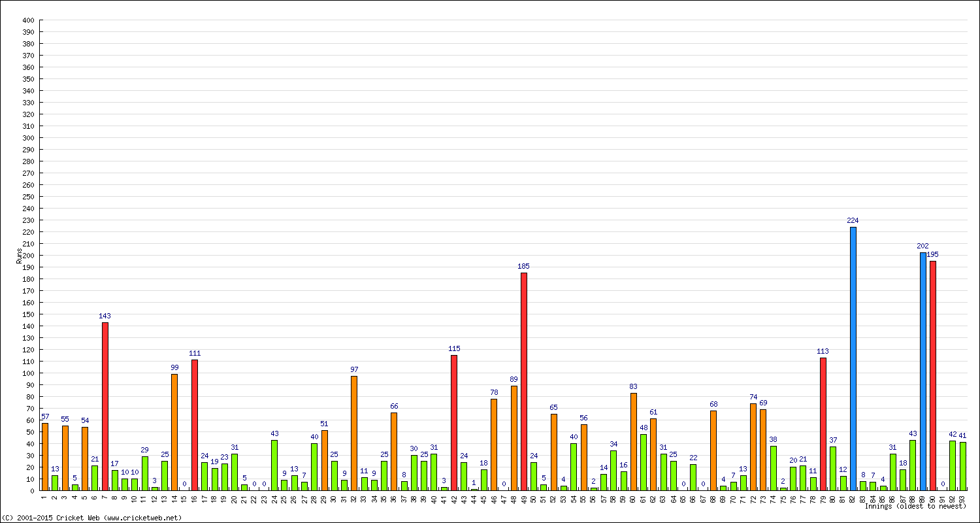This screenshot has height=523, width=980.
Task: Click the orange bar labeled 99
Action: tap(174, 432)
